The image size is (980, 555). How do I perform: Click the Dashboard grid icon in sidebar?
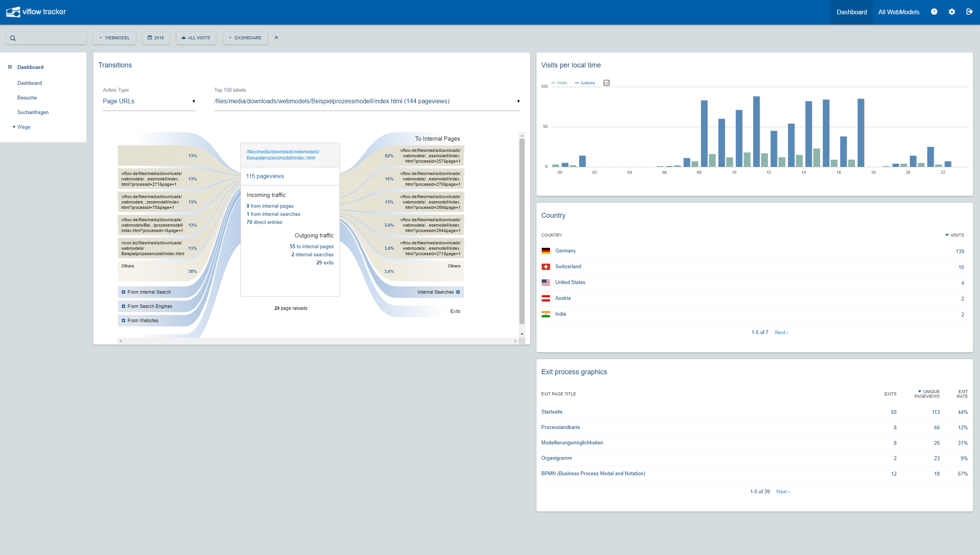tap(10, 67)
